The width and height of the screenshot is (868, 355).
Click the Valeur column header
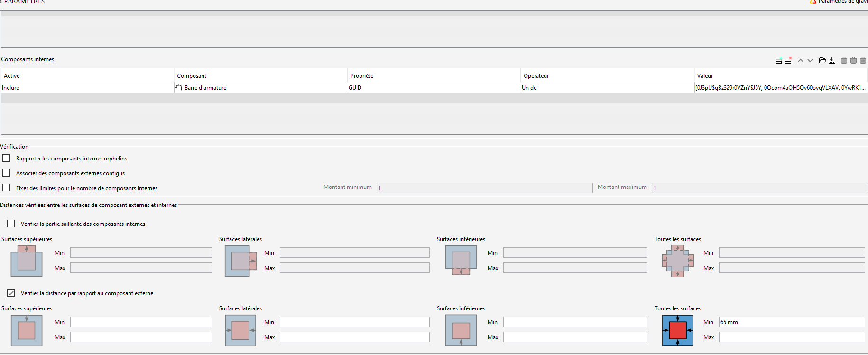(781, 75)
